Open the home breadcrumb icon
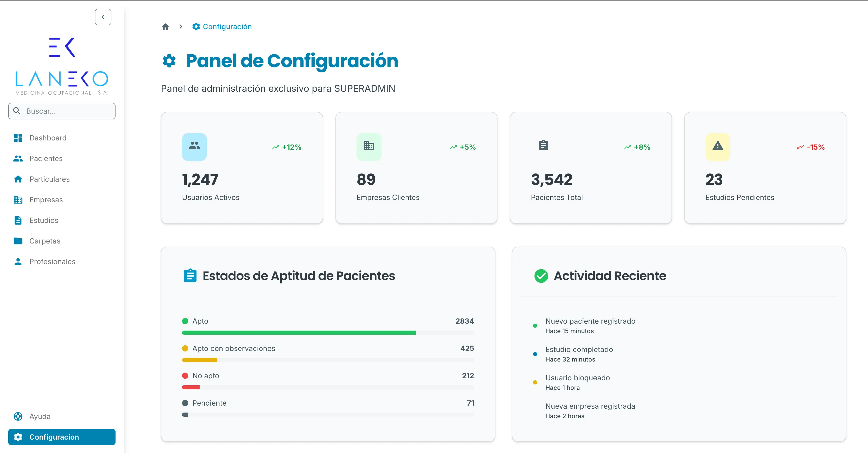868x453 pixels. [x=165, y=27]
